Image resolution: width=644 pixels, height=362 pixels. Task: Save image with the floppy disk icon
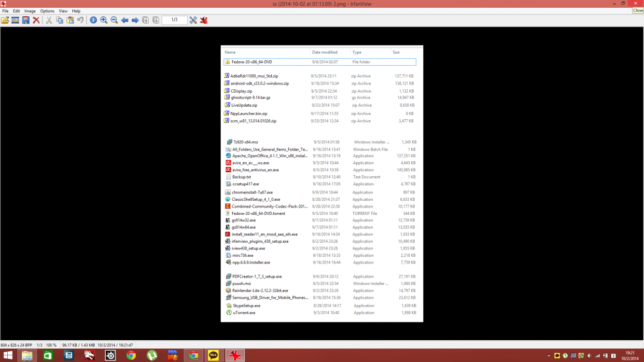point(26,20)
